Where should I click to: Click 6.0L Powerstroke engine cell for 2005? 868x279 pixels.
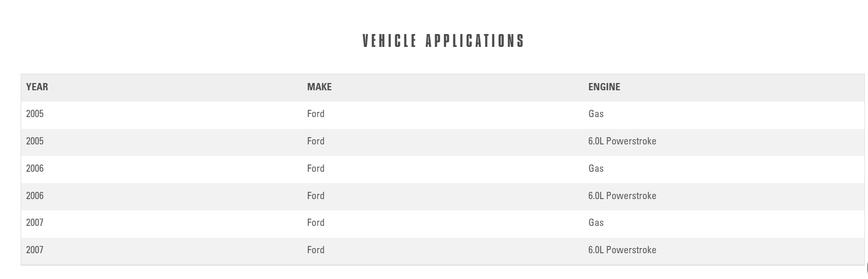(x=622, y=141)
